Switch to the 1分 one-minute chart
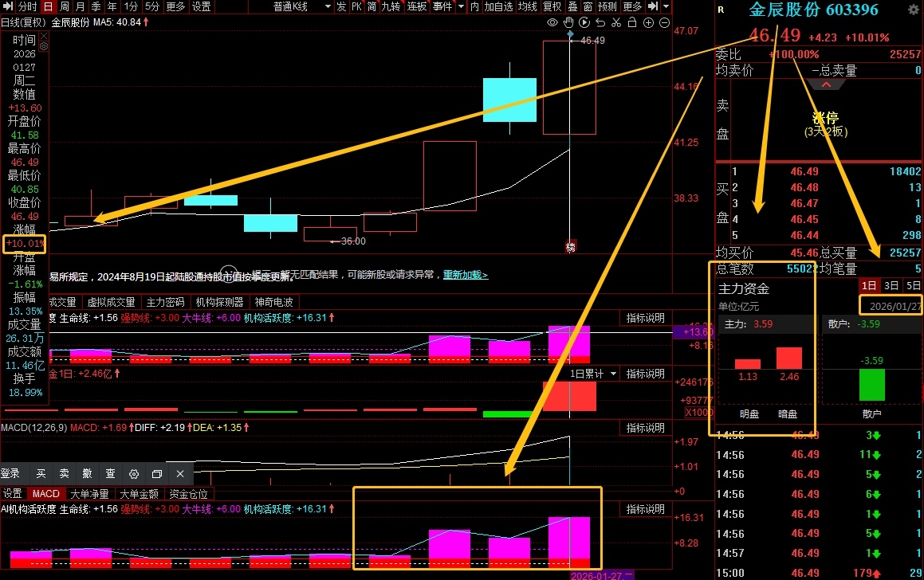The height and width of the screenshot is (580, 924). point(131,6)
